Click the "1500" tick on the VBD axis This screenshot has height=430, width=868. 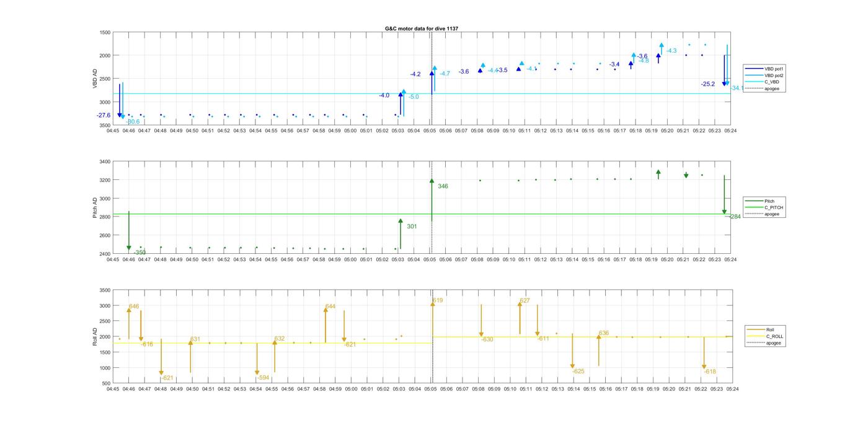point(105,32)
